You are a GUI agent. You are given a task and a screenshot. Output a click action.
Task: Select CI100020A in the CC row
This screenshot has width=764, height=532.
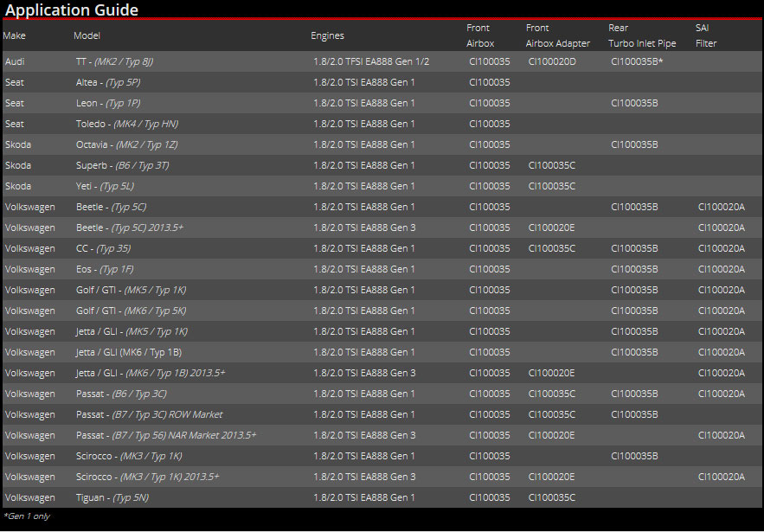pyautogui.click(x=721, y=248)
